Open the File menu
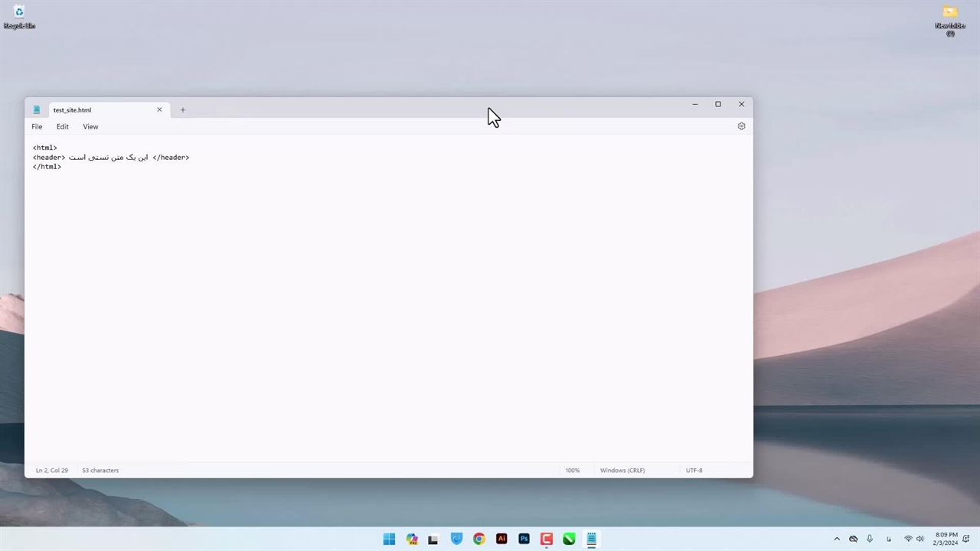Viewport: 980px width, 551px height. (x=37, y=127)
